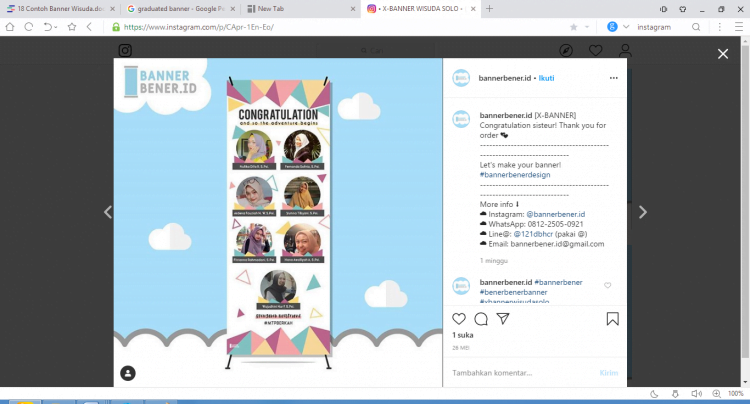Viewport: 750px width, 404px height.
Task: Close the New Tab tab
Action: (x=353, y=9)
